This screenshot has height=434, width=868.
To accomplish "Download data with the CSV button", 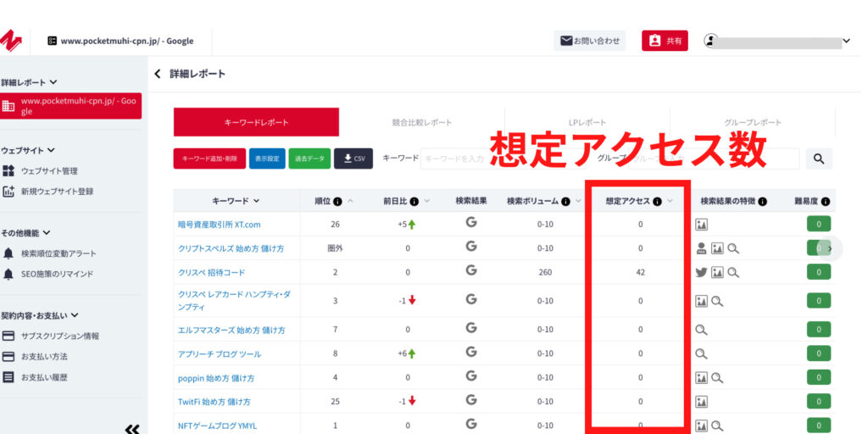I will 353,159.
